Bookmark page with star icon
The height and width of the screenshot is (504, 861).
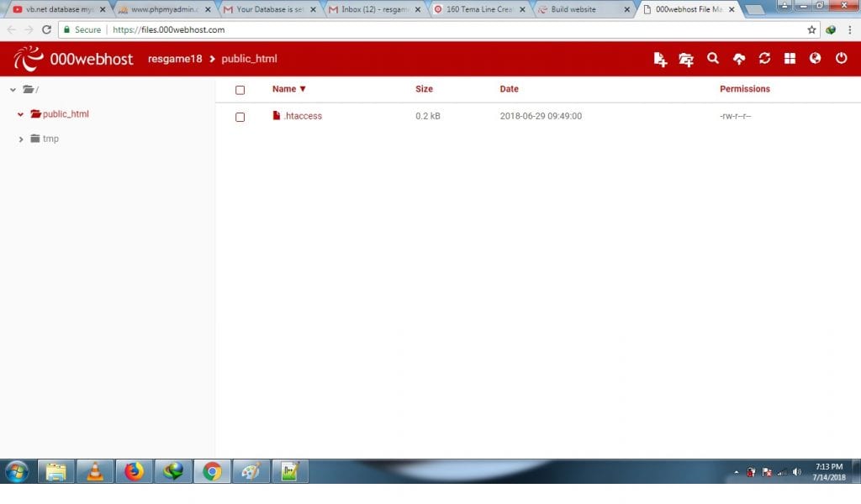[x=811, y=29]
